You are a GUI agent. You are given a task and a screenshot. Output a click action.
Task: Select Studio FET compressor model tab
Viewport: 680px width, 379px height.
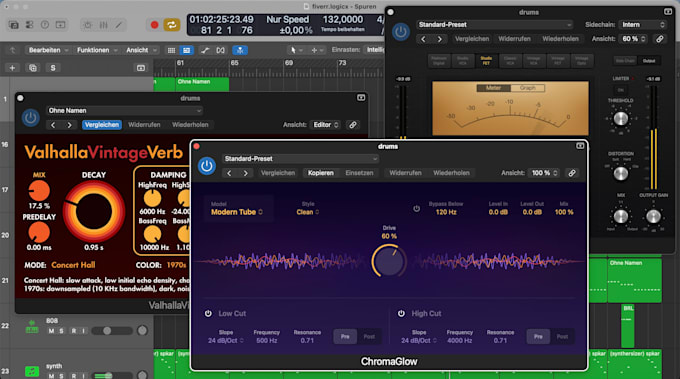(x=486, y=61)
